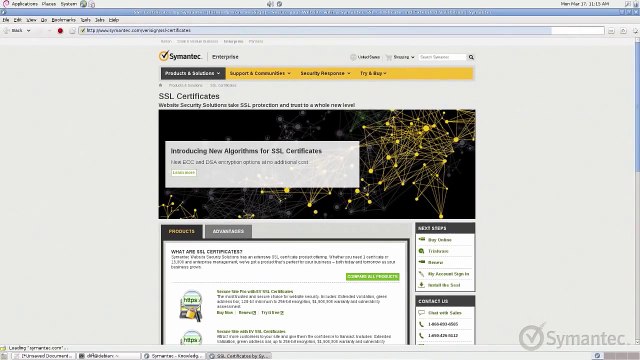Click the Symantec checkmark logo
The image size is (640, 360).
tap(164, 56)
